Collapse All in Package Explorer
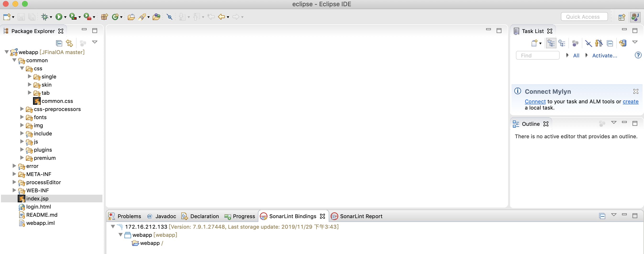 [59, 43]
